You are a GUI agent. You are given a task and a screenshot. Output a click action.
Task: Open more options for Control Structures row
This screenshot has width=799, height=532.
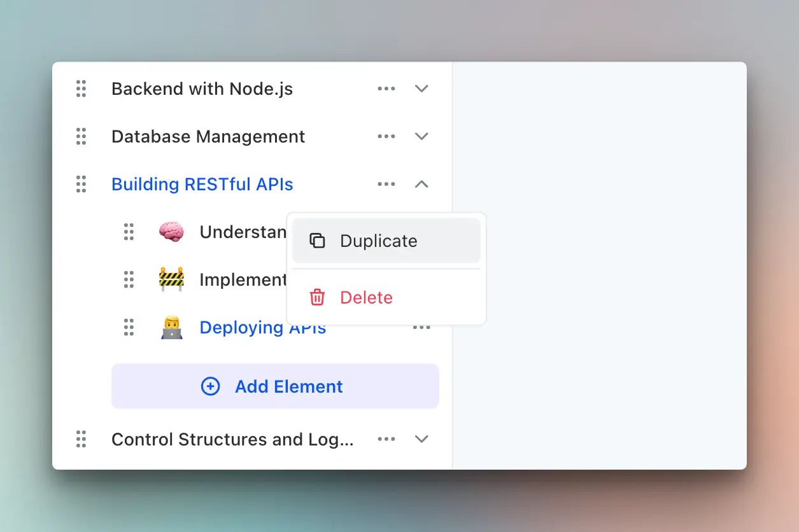[386, 439]
